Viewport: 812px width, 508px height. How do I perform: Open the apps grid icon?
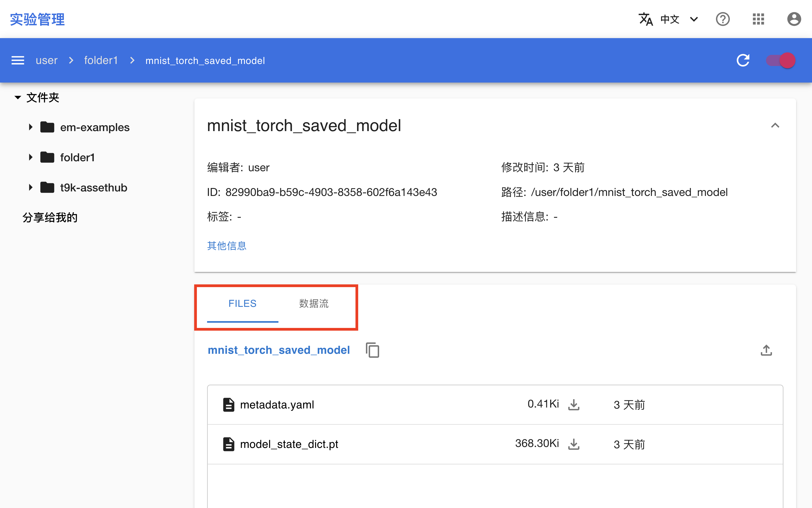click(x=758, y=19)
